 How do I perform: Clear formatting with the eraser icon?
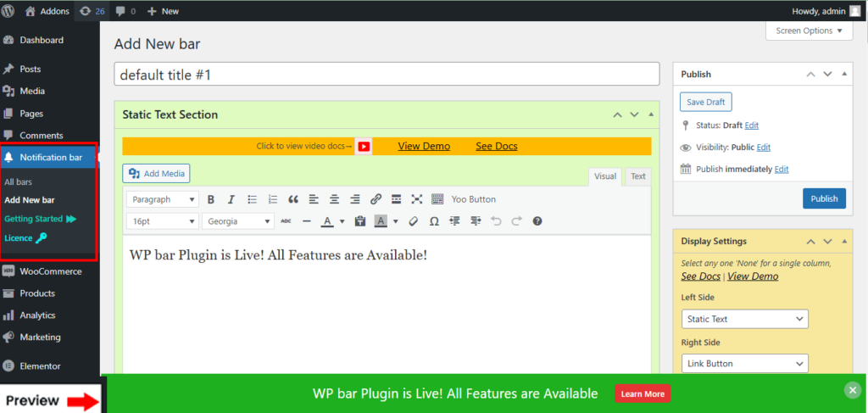(413, 220)
